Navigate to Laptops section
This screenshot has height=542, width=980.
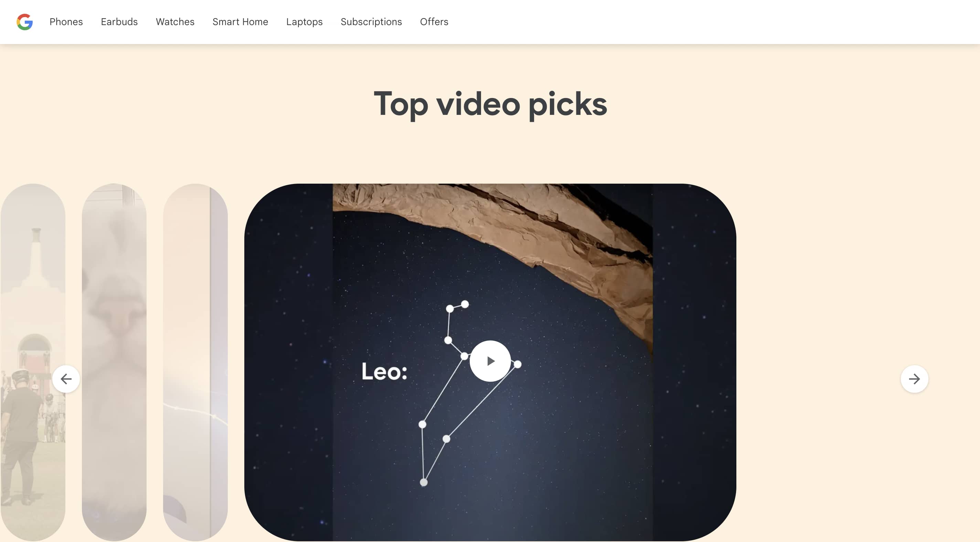(304, 22)
